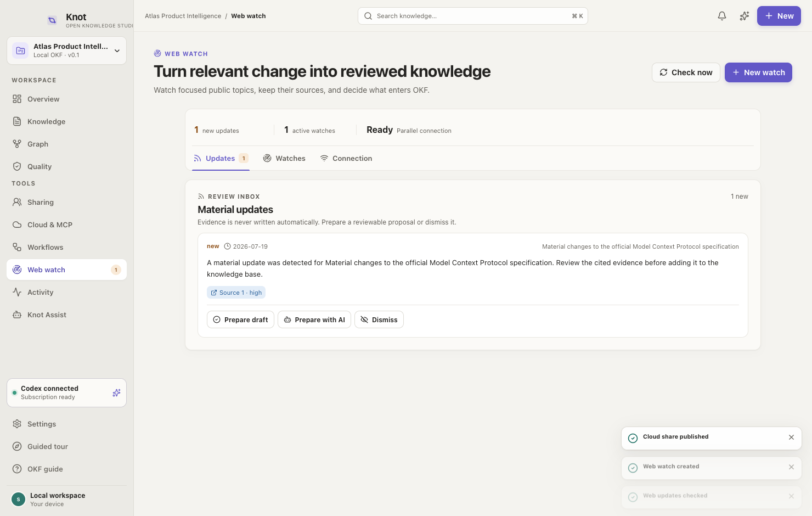Open the Codex connected status card
Image resolution: width=812 pixels, height=516 pixels.
pos(66,392)
